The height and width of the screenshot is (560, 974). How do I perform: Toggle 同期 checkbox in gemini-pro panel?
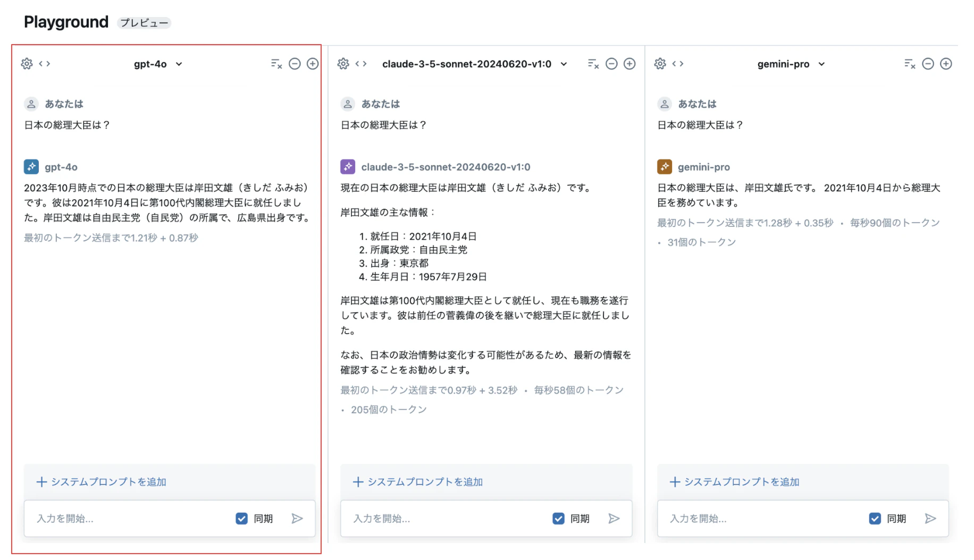(875, 519)
